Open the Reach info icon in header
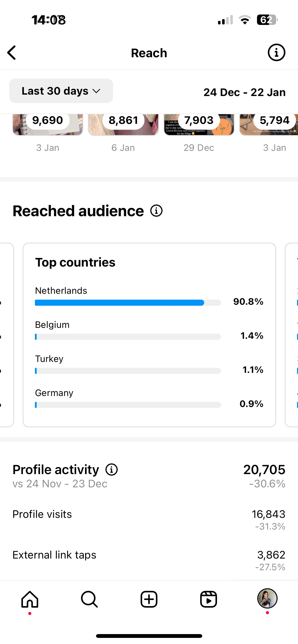Screen dimensions: 298x644 [276, 53]
